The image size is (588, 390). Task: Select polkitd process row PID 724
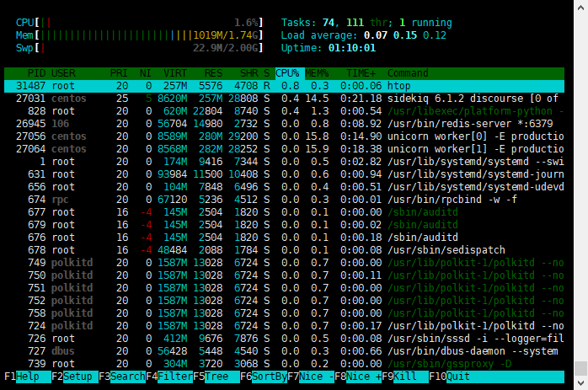(x=284, y=326)
